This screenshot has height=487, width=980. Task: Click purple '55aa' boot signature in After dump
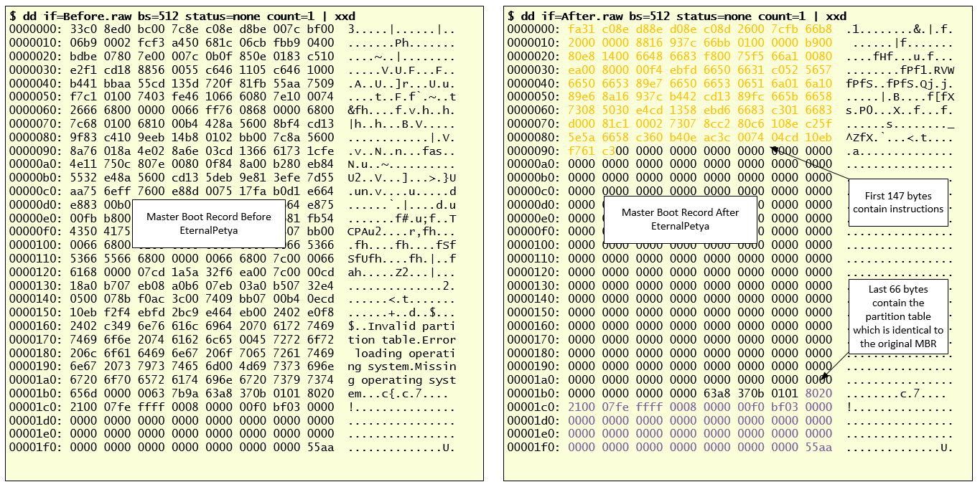coord(819,448)
